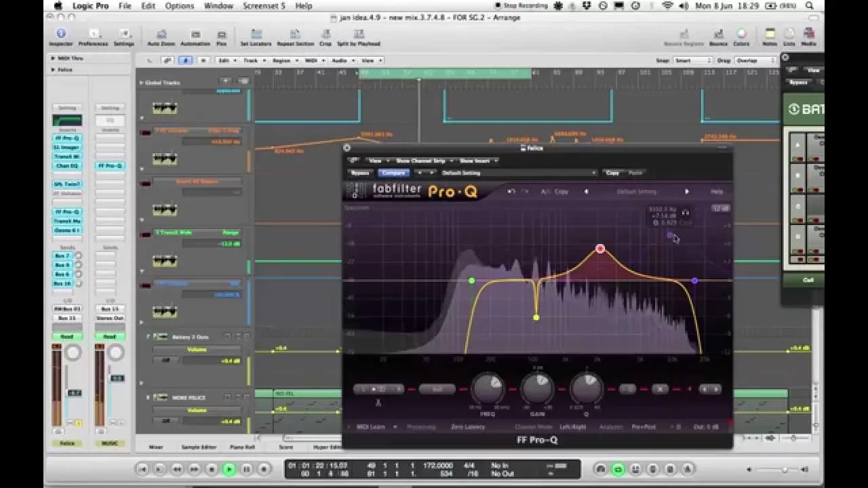The image size is (868, 488).
Task: Click the Pro-Q 12 dB display range button
Action: 720,208
